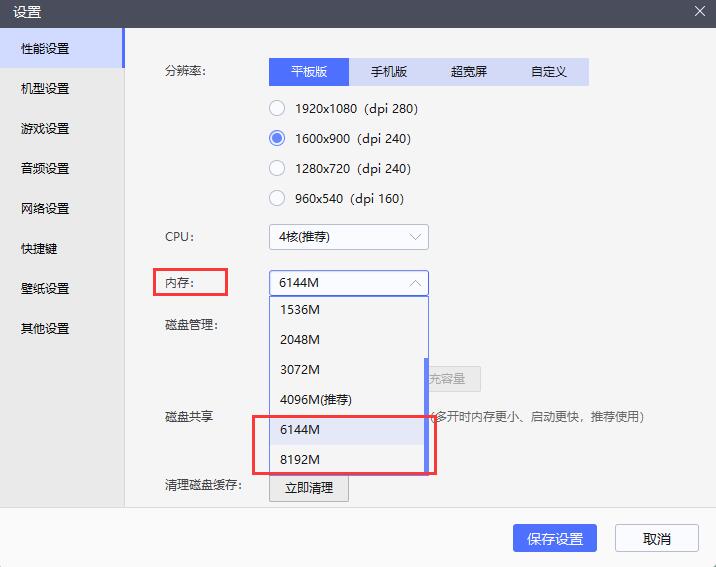Image resolution: width=716 pixels, height=567 pixels.
Task: Pick the 2048M memory option
Action: point(300,339)
